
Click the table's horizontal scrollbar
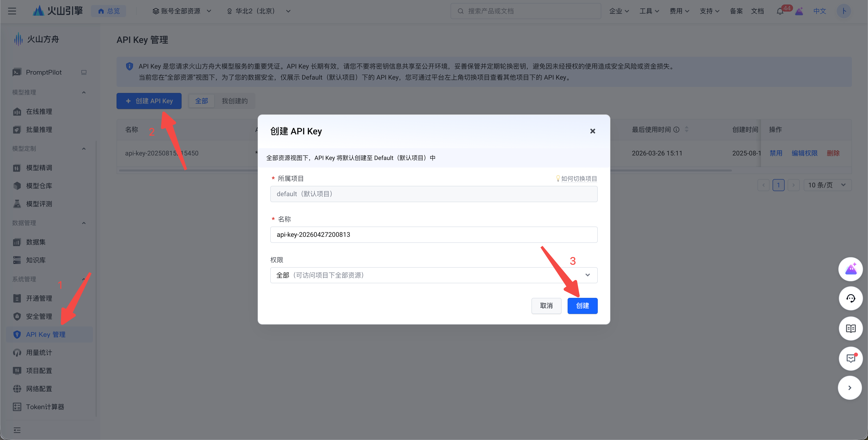pos(425,171)
